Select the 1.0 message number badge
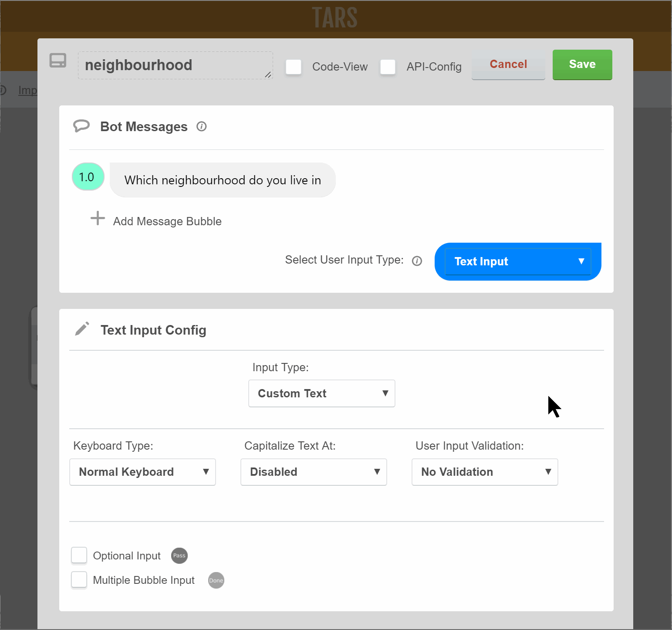The width and height of the screenshot is (672, 630). (x=88, y=177)
